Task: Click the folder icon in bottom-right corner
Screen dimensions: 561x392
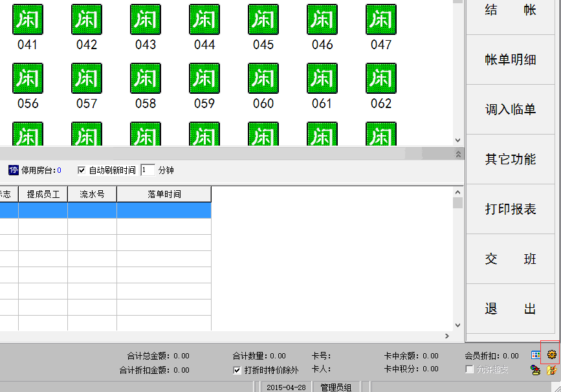Action: (551, 370)
